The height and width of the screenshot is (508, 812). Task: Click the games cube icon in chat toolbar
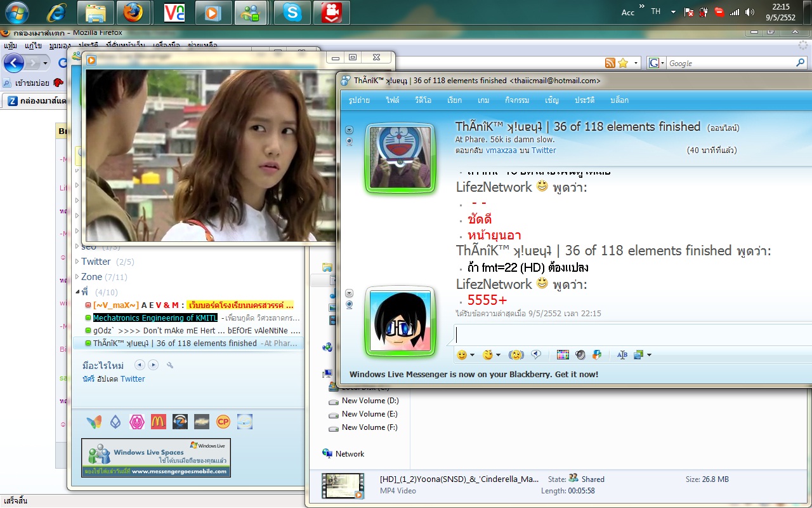[597, 354]
